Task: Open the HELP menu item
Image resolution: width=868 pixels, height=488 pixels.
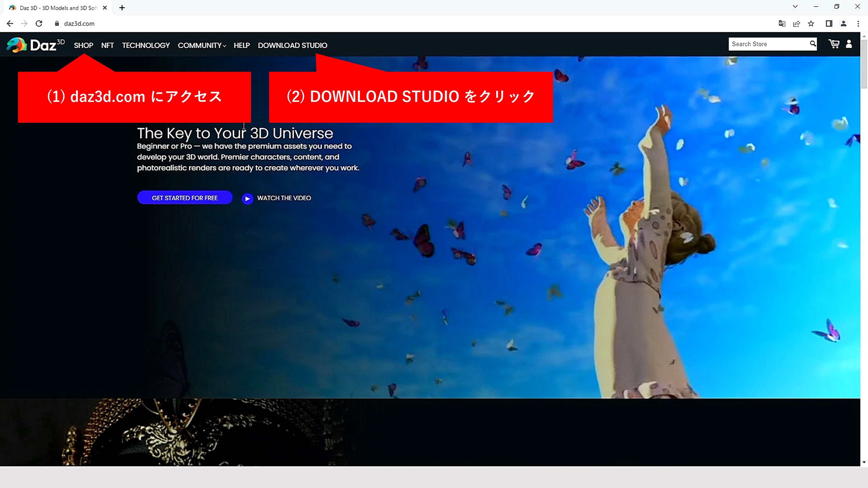Action: tap(242, 45)
